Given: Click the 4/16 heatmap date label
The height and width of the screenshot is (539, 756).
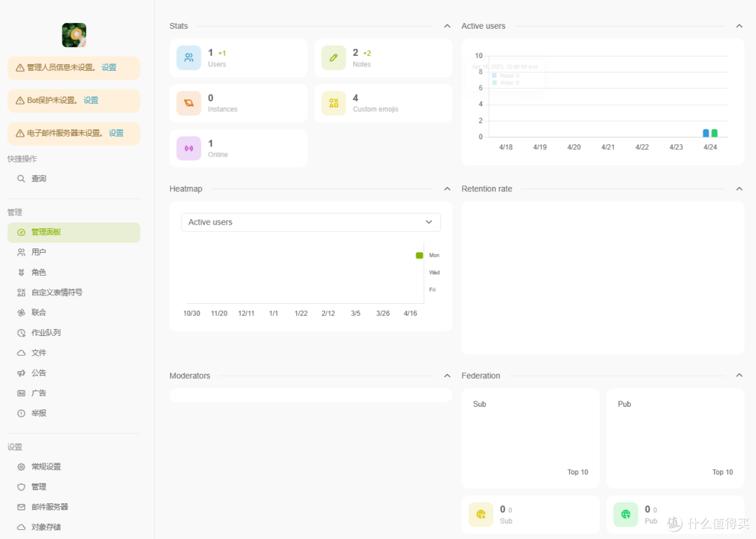Looking at the screenshot, I should tap(410, 314).
